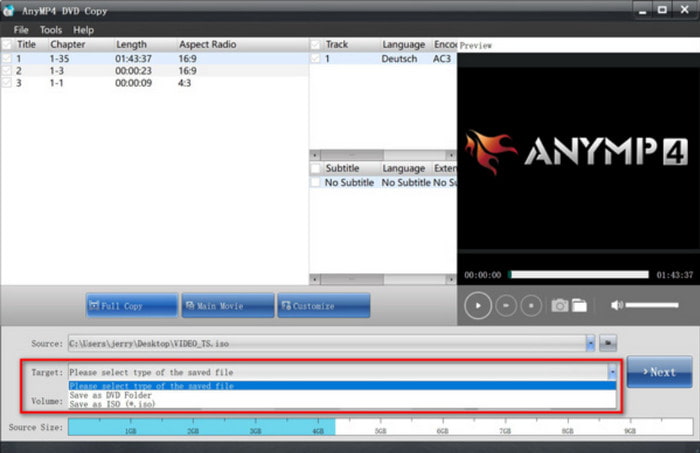This screenshot has height=453, width=700.
Task: Click the Language header in subtitle list
Action: (404, 169)
